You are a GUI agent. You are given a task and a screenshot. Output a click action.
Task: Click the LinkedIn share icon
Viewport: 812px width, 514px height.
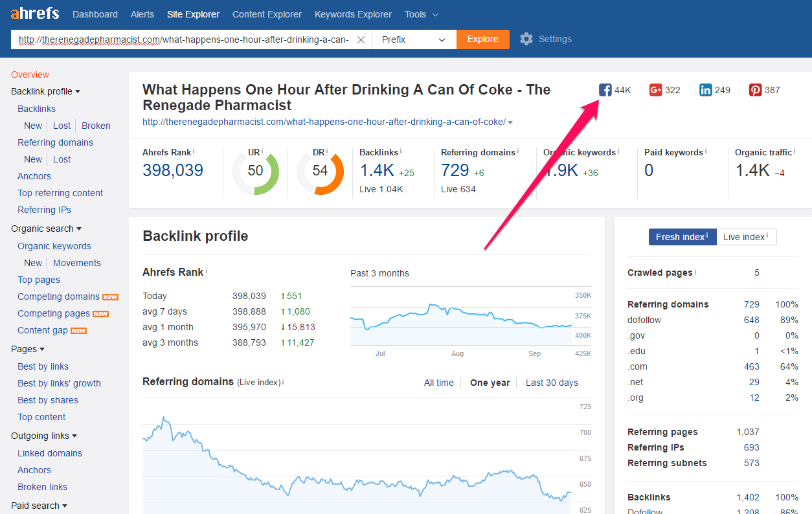pos(706,90)
